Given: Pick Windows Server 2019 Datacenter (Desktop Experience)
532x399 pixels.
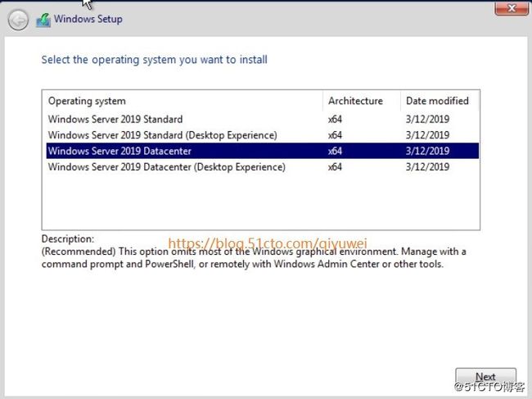Looking at the screenshot, I should coord(166,167).
